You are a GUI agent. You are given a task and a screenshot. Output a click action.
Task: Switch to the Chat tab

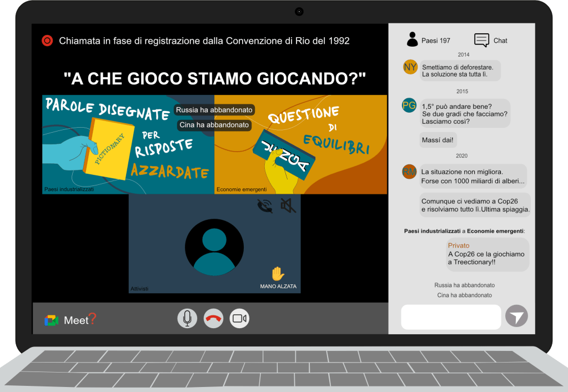coord(491,40)
